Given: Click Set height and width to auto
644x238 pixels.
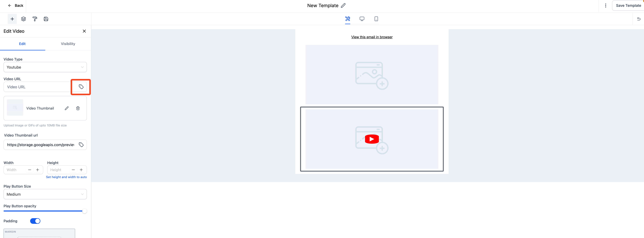Looking at the screenshot, I should (66, 177).
